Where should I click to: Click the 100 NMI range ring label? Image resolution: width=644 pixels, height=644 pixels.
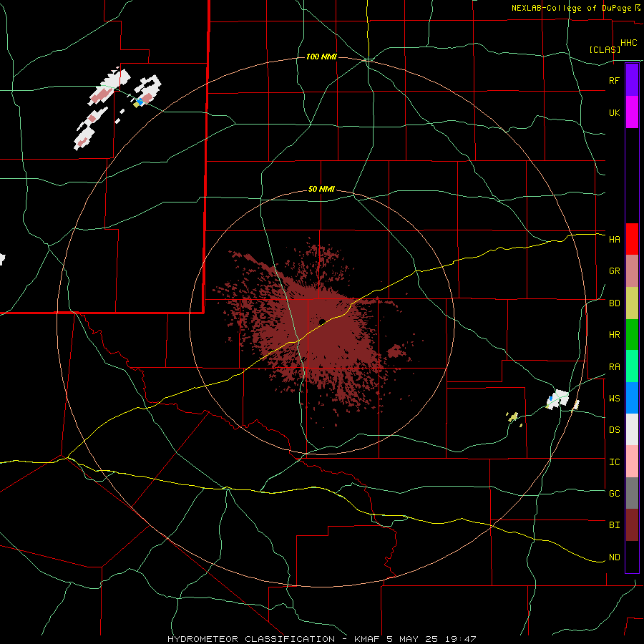tap(321, 57)
